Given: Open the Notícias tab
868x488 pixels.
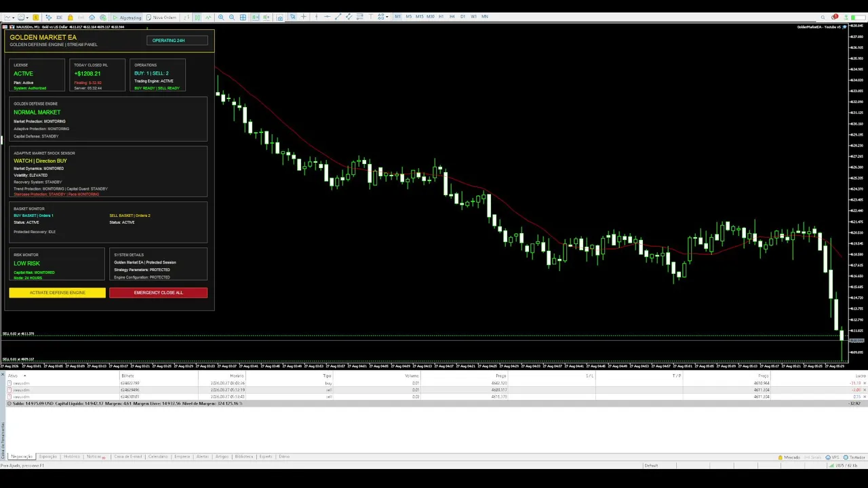Looking at the screenshot, I should coord(95,457).
